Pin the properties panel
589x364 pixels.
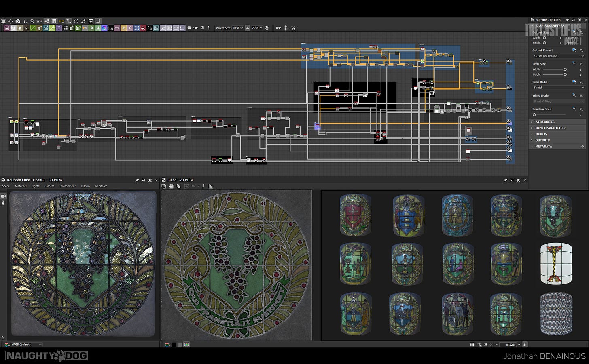tap(567, 20)
